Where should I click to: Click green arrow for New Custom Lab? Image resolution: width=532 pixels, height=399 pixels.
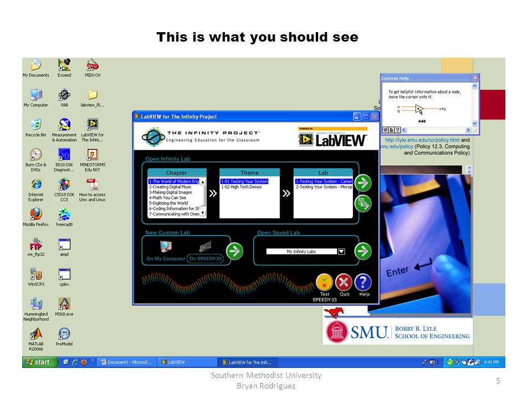[235, 251]
